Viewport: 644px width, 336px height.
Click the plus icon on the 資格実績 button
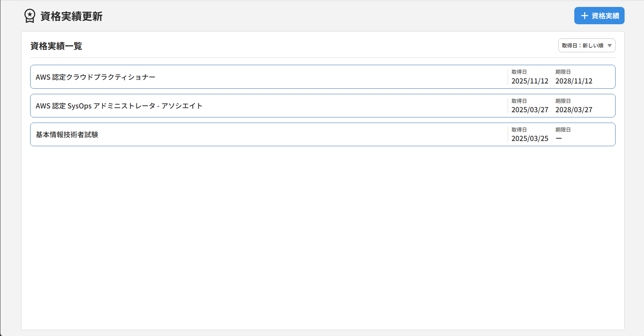[584, 16]
